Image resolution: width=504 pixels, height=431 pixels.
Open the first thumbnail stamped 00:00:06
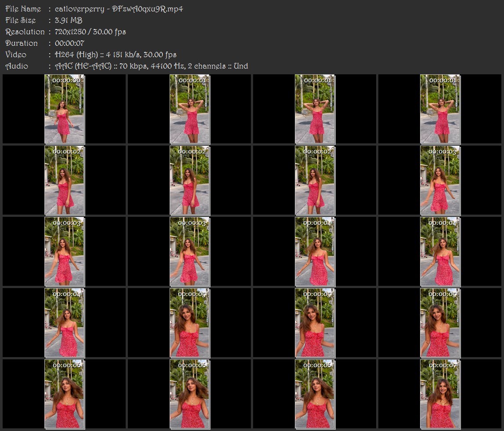[x=64, y=394]
